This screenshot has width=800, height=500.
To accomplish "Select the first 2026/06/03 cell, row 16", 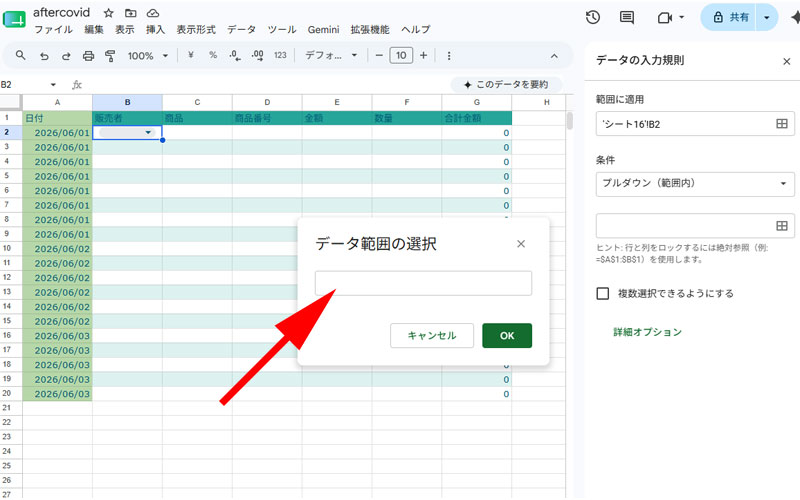I will click(x=58, y=336).
